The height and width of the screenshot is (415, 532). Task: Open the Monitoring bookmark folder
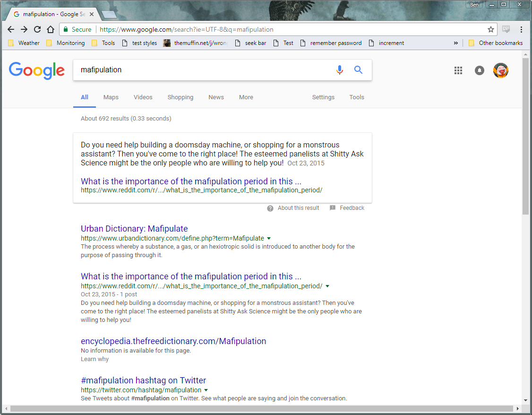66,43
